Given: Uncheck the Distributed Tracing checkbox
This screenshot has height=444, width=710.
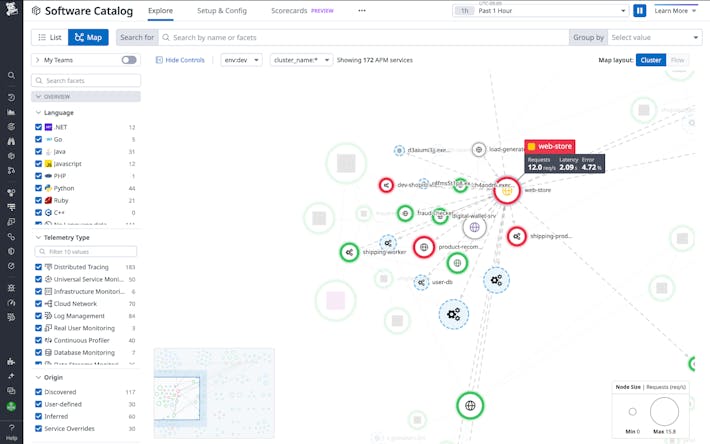Looking at the screenshot, I should click(39, 267).
